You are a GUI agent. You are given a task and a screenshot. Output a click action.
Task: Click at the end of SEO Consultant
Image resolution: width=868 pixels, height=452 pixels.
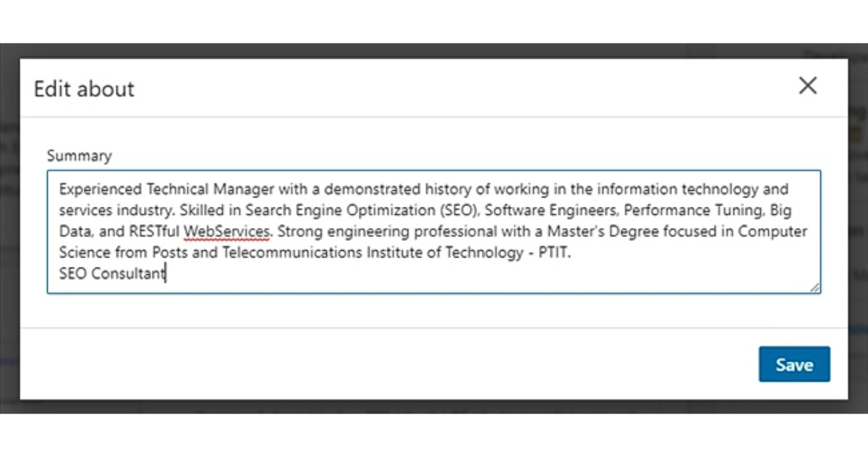tap(166, 274)
